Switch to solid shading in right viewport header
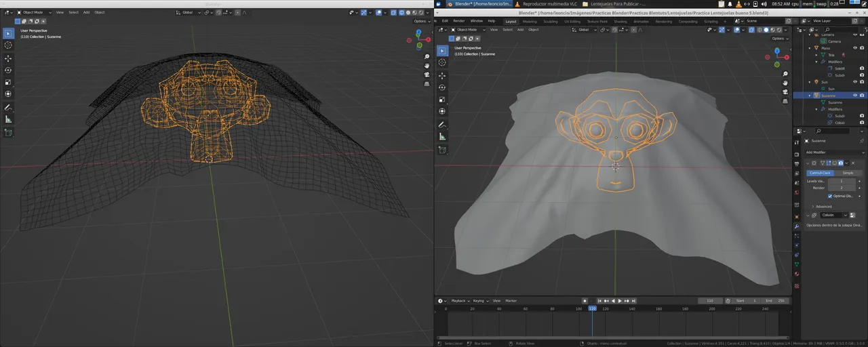This screenshot has height=347, width=868. coord(767,30)
